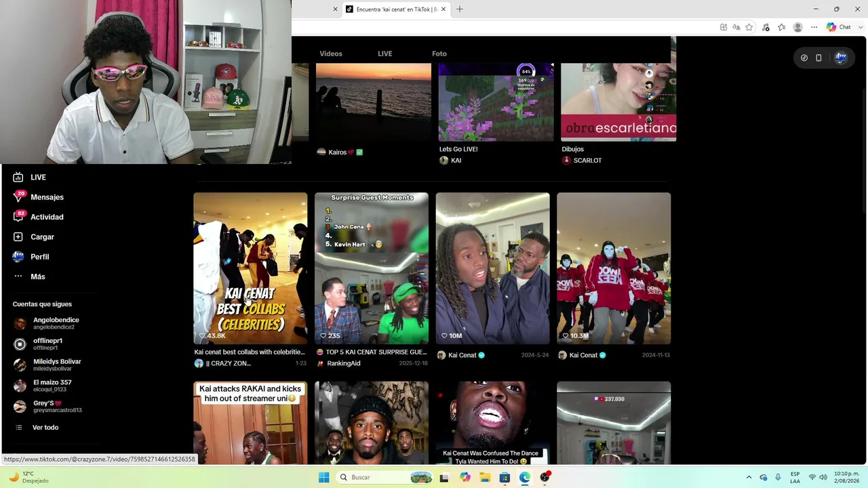Open Microsoft Store from the taskbar
The width and height of the screenshot is (868, 488).
pos(505,477)
